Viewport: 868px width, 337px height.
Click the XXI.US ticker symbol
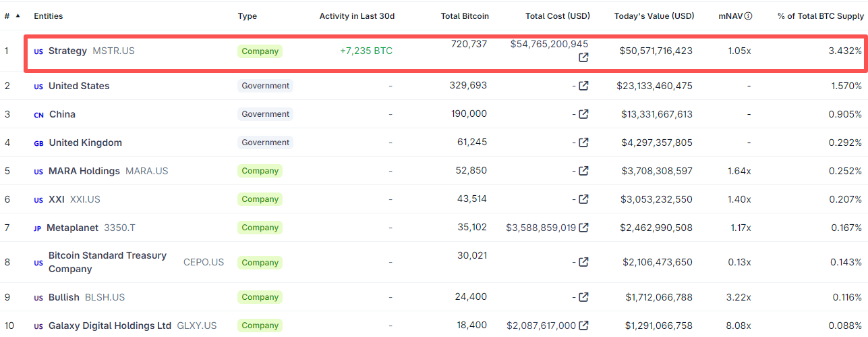pyautogui.click(x=85, y=199)
